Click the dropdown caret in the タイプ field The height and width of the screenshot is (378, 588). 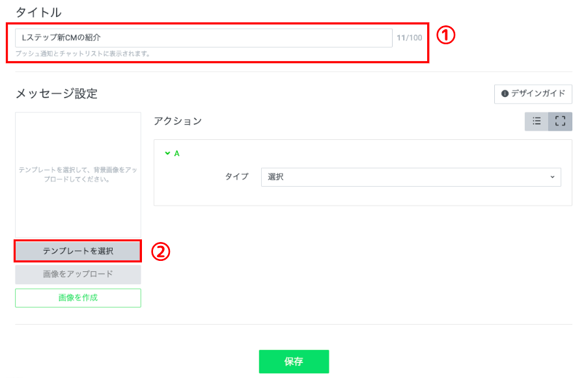coord(552,177)
